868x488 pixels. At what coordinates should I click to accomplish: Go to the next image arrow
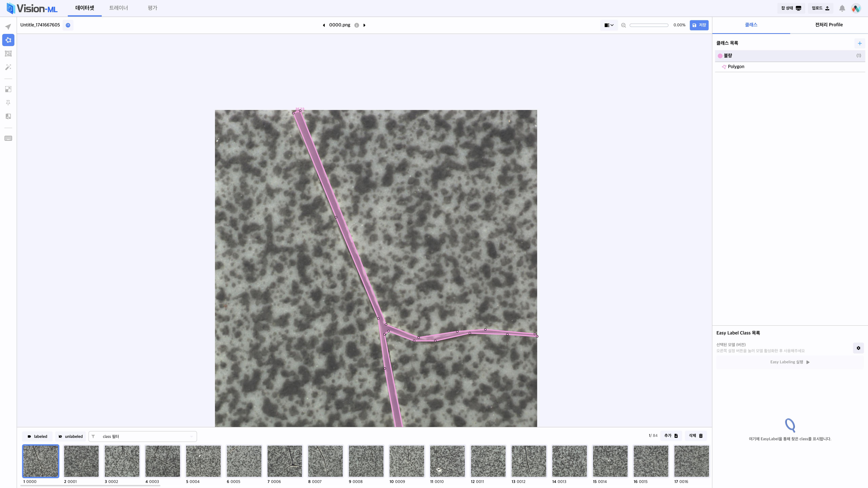tap(364, 25)
